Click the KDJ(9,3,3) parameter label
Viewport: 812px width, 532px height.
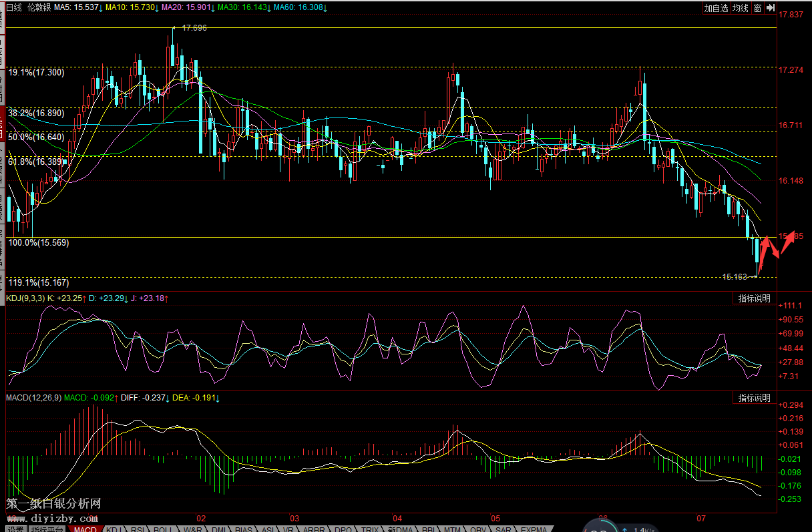click(25, 298)
